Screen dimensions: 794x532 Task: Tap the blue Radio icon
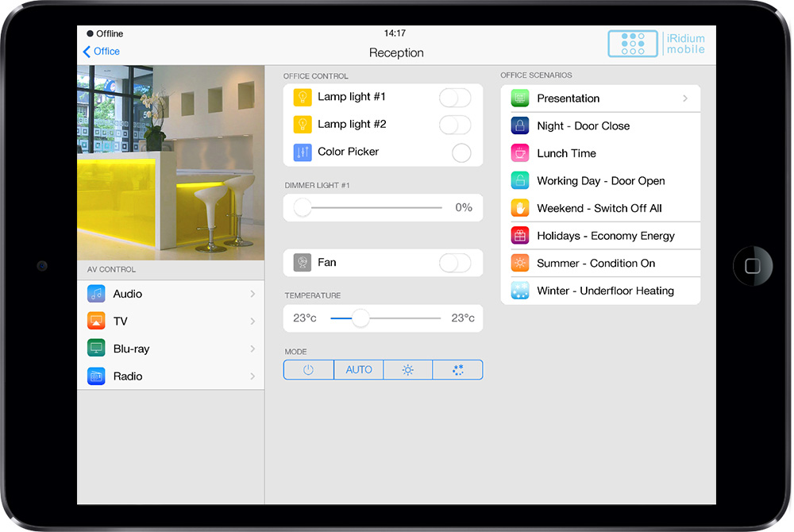tap(96, 376)
